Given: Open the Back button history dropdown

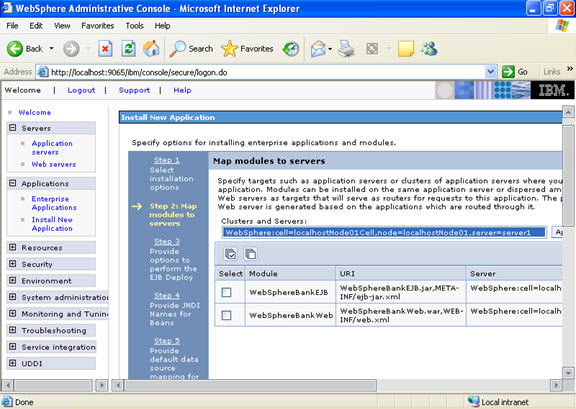Looking at the screenshot, I should (51, 49).
